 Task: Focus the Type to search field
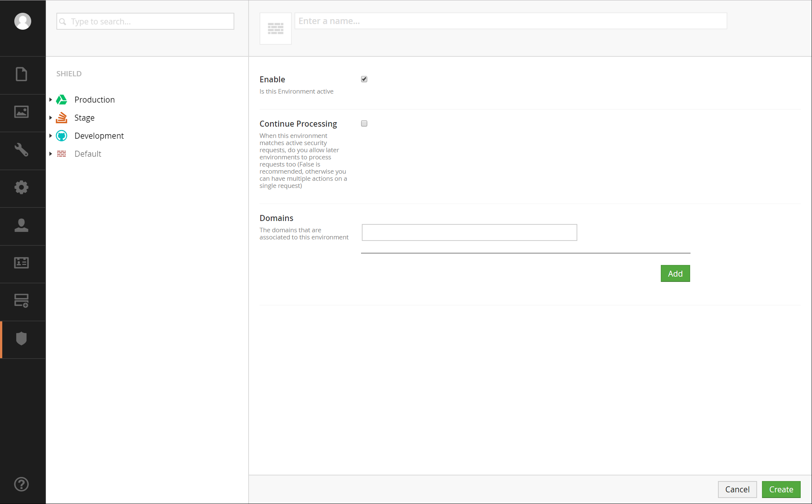[145, 21]
